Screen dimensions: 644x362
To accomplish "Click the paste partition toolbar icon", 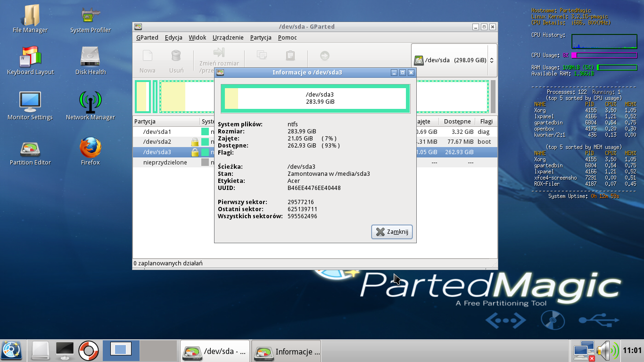I will pyautogui.click(x=290, y=56).
